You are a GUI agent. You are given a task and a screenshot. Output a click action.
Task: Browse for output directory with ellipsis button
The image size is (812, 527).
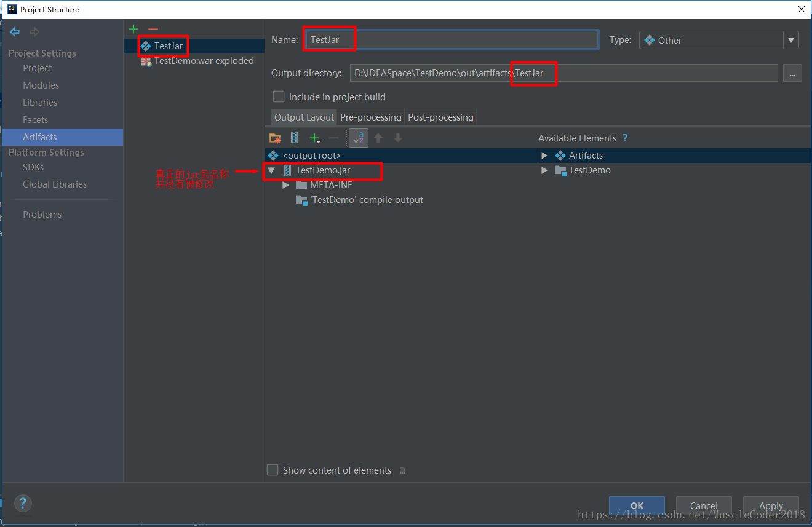coord(792,73)
